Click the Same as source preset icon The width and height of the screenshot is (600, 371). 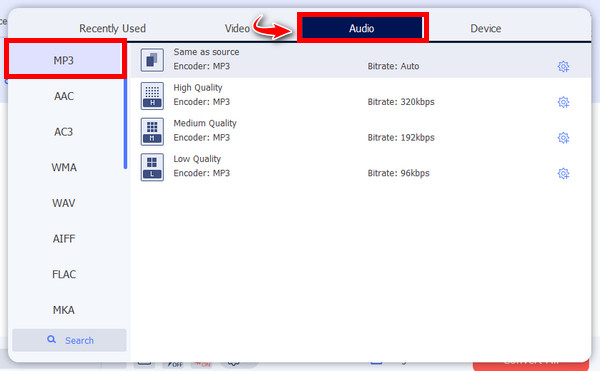152,60
